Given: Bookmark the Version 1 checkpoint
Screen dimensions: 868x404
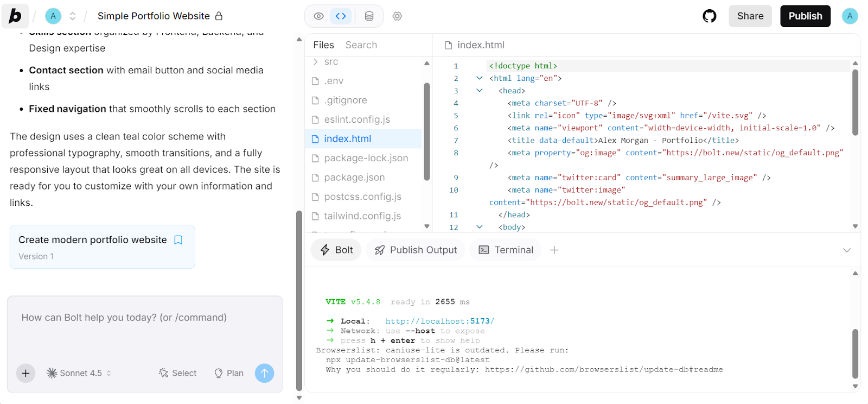Looking at the screenshot, I should coord(178,240).
